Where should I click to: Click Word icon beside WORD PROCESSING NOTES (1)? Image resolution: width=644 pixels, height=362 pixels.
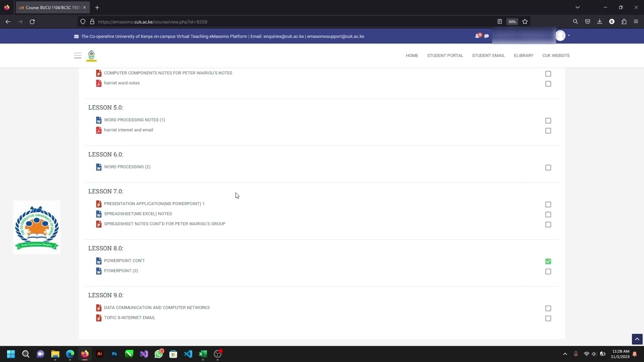[99, 120]
